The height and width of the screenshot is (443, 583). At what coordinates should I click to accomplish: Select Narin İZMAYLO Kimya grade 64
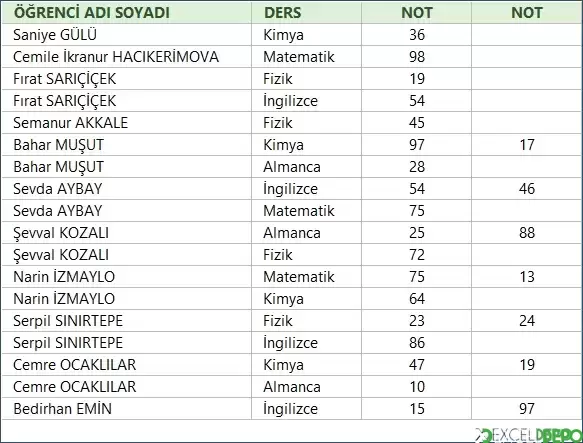(416, 299)
